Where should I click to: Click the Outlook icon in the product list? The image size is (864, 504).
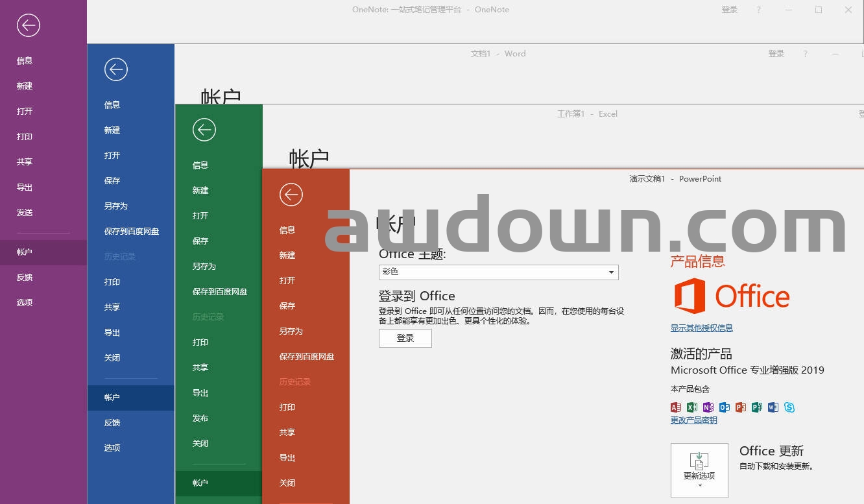[725, 407]
